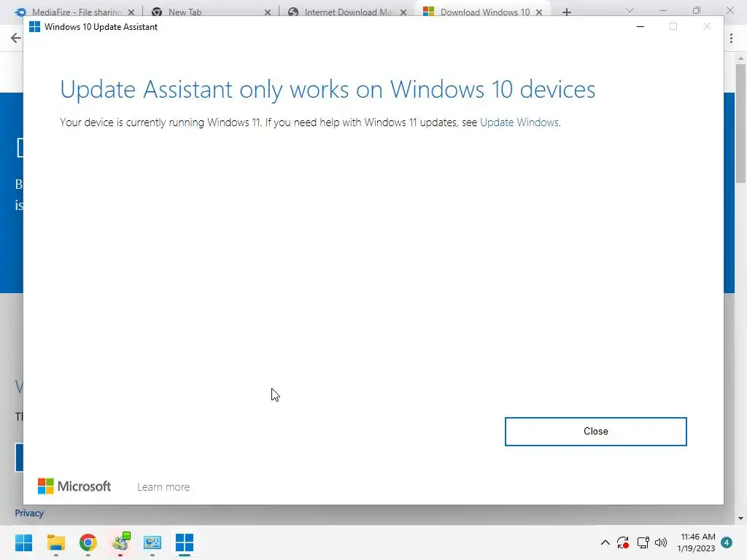Viewport: 747px width, 560px height.
Task: Select the Windows 10 Update Assistant taskbar icon
Action: tap(185, 542)
